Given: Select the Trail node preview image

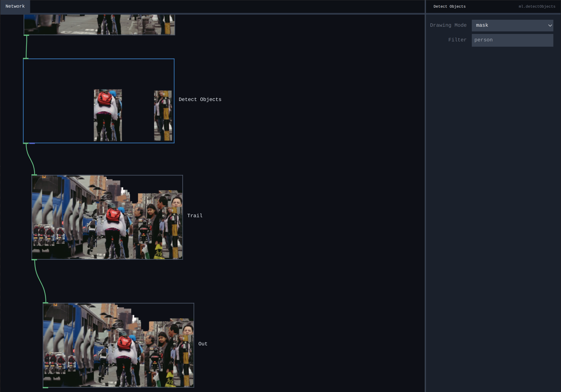Looking at the screenshot, I should pos(107,217).
